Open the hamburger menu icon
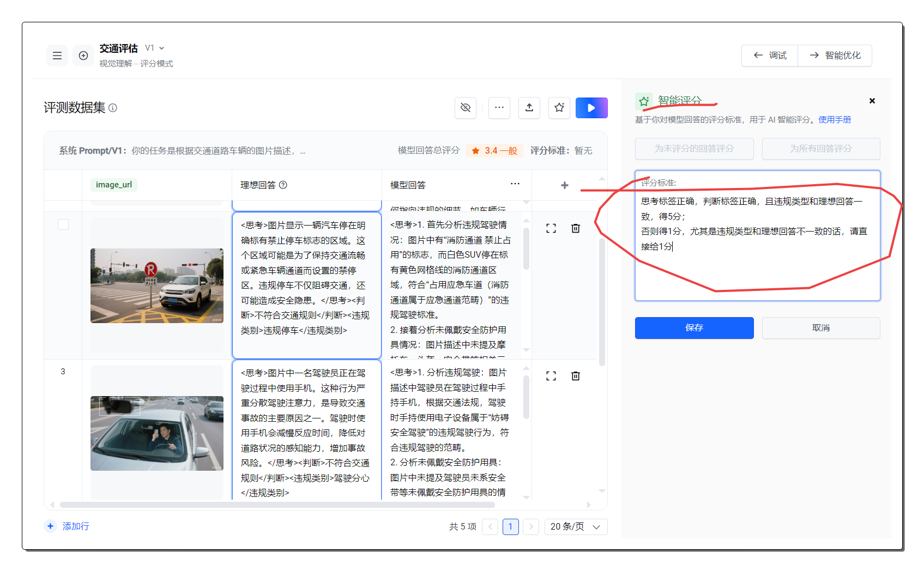This screenshot has height=571, width=924. pos(57,56)
